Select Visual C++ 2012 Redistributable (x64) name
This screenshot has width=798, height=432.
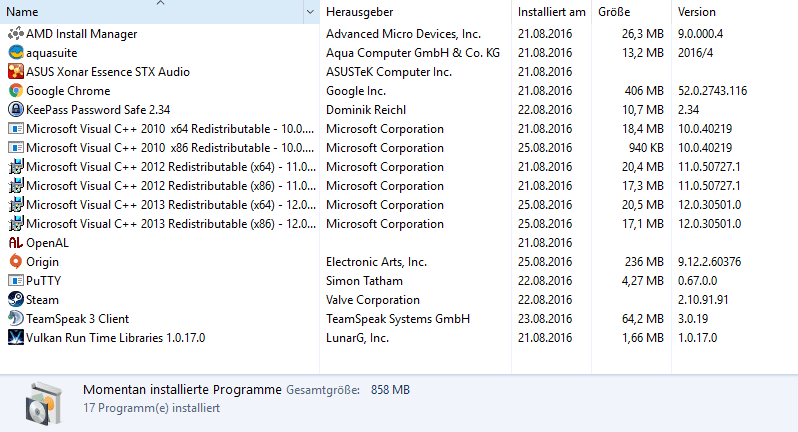point(171,166)
